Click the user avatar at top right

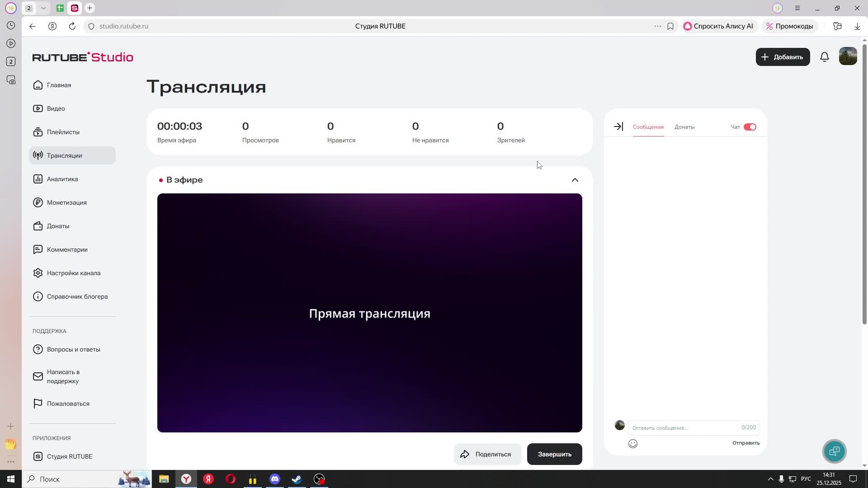pos(848,56)
